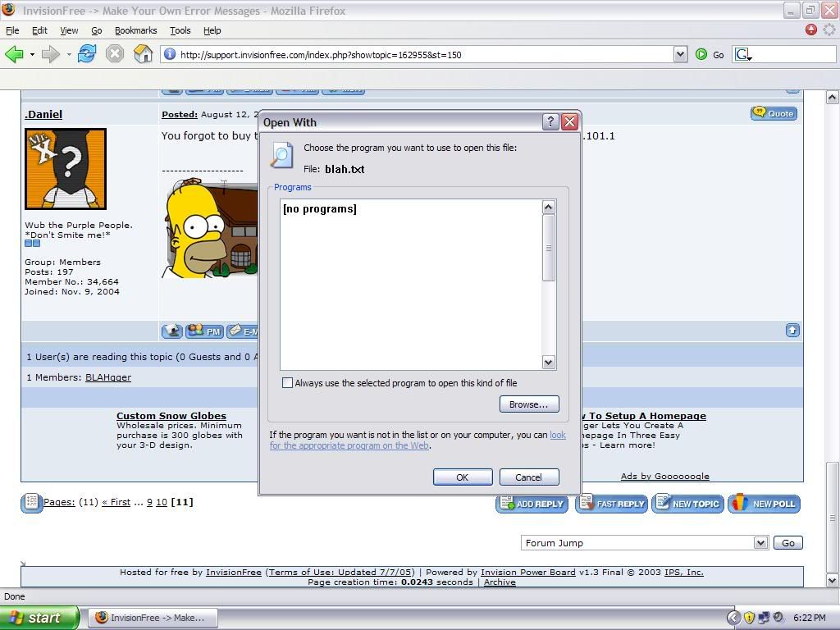
Task: Click the Browse... button
Action: (529, 404)
